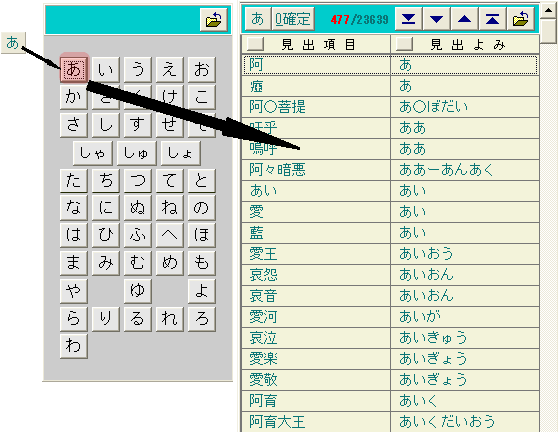The image size is (558, 432).
Task: Toggle the 見出よみ column header box
Action: pos(404,44)
